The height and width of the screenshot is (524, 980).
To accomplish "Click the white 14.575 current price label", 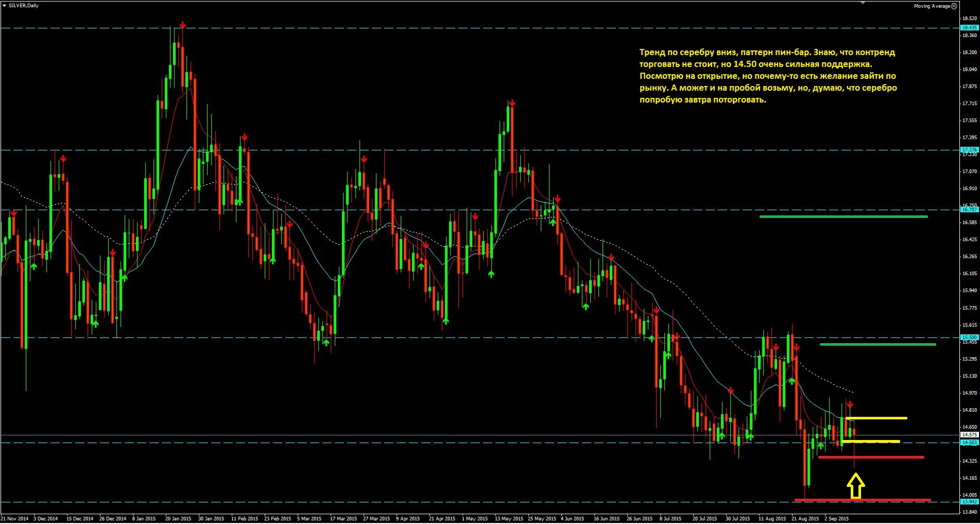I will pos(969,435).
